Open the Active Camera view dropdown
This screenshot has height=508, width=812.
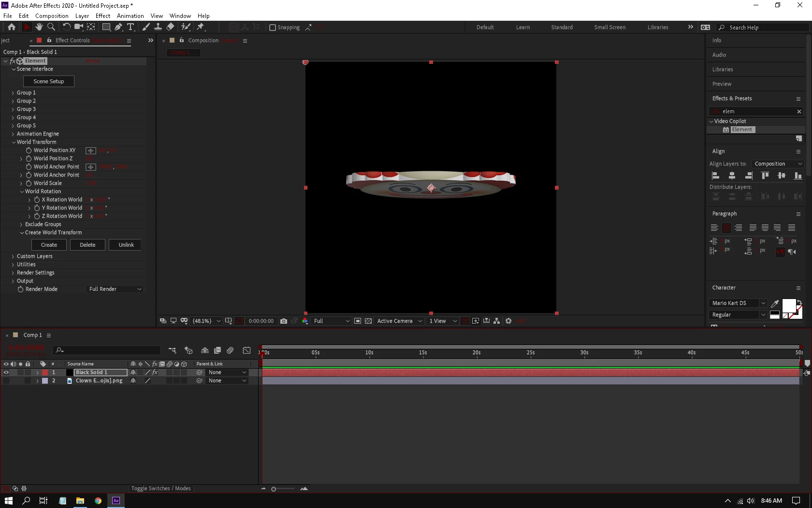click(399, 321)
